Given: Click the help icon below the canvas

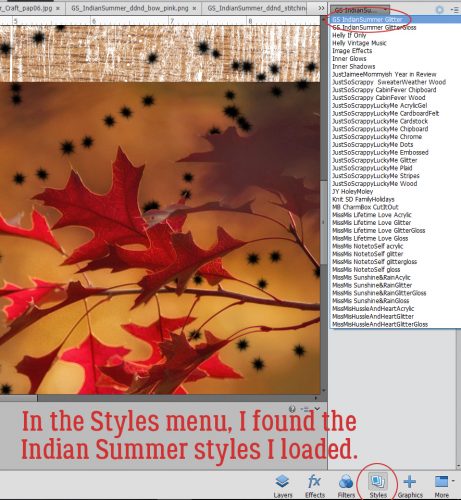Looking at the screenshot, I should coord(292,409).
